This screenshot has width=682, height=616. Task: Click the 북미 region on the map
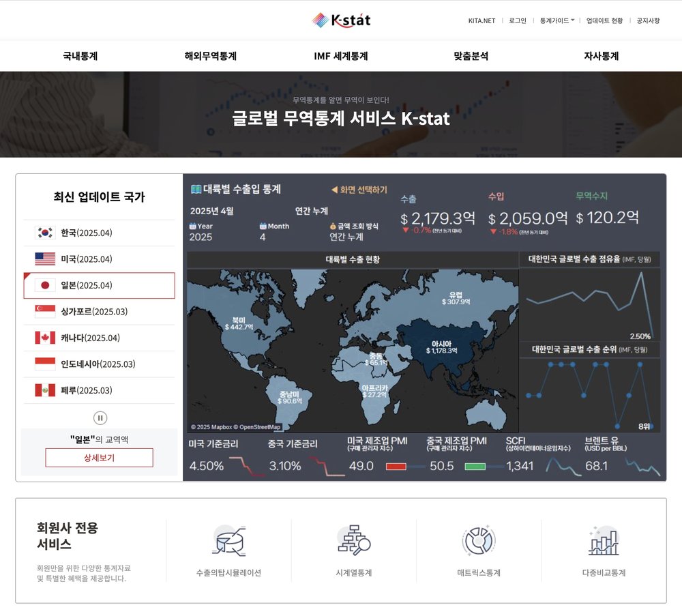pyautogui.click(x=239, y=323)
